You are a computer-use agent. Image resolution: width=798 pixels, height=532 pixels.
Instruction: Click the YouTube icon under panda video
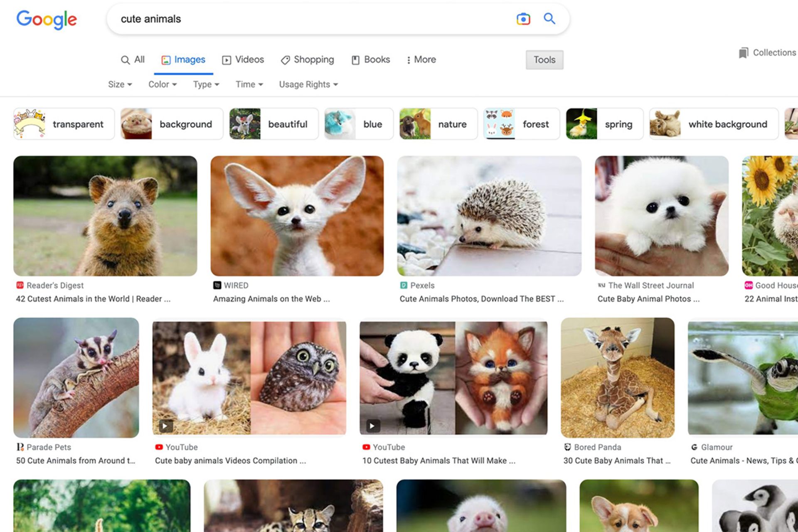[x=366, y=447]
